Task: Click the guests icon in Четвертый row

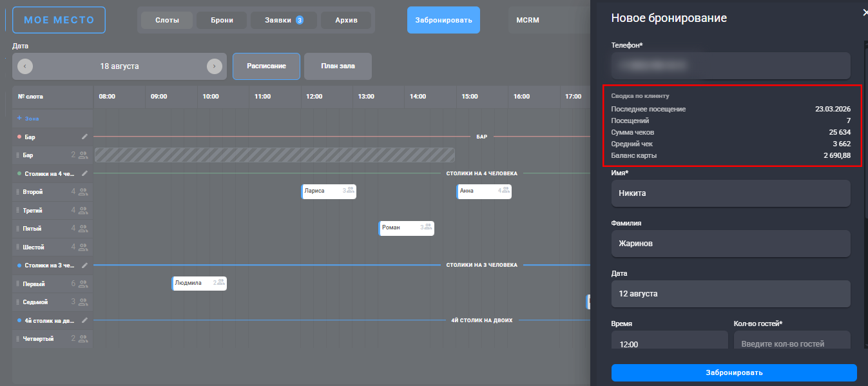Action: [83, 338]
